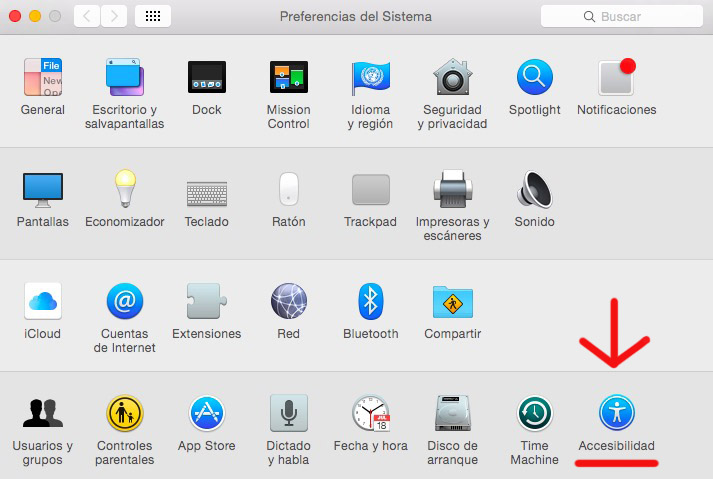Open Teclado keyboard preferences
Viewport: 713px width, 479px height.
pos(207,193)
